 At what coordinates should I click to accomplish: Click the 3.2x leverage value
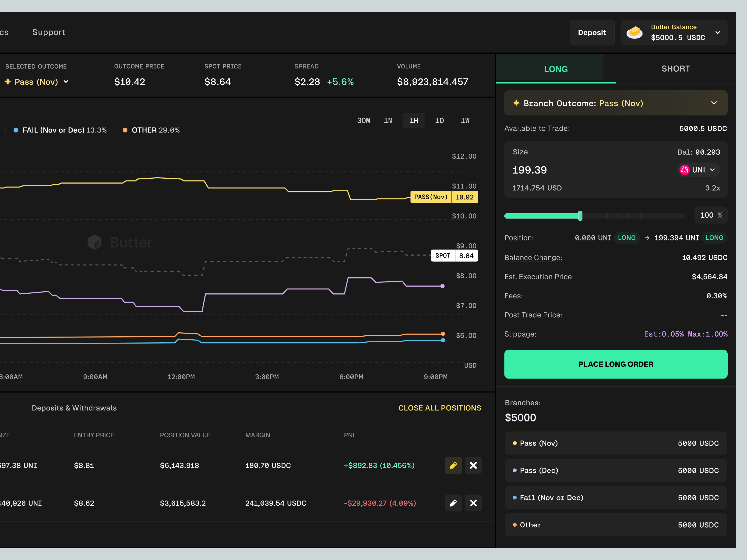(x=712, y=188)
